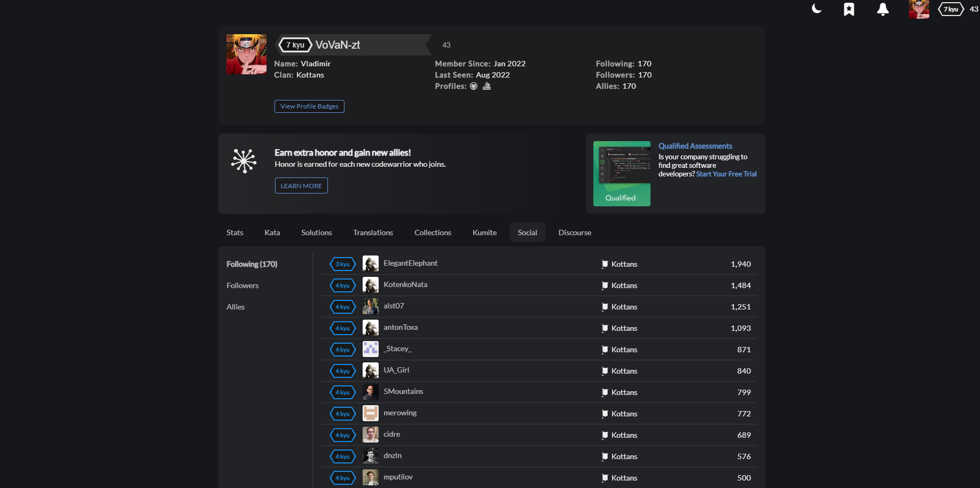Click Kottans clan in KotenkoNata row
This screenshot has width=980, height=488.
624,285
